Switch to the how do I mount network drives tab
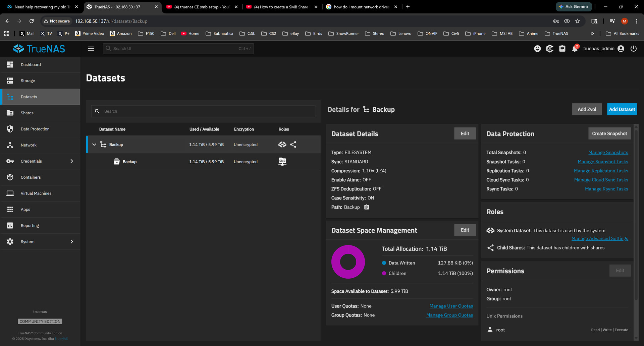Screen dimensions: 644x346 (x=361, y=7)
